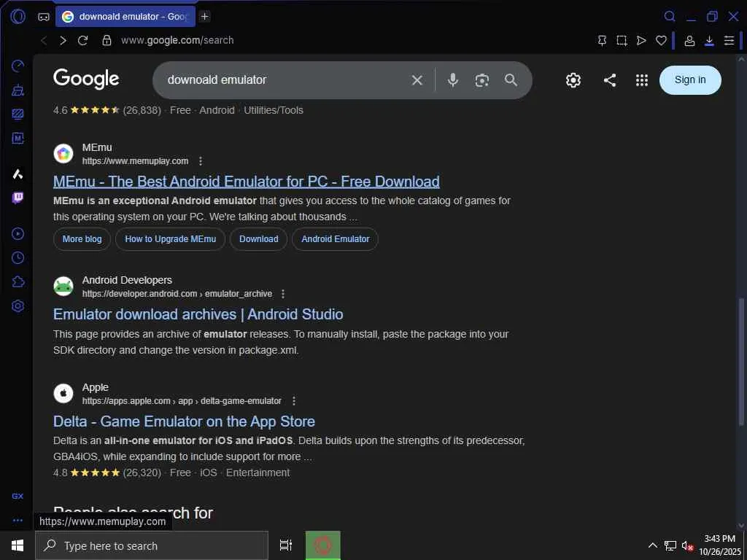
Task: Open the sidebar three-dots setup
Action: (18, 521)
